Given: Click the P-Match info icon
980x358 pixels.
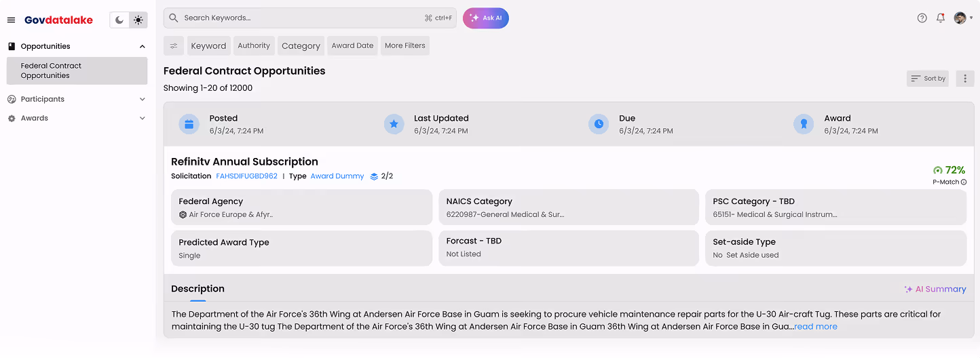Looking at the screenshot, I should tap(964, 182).
